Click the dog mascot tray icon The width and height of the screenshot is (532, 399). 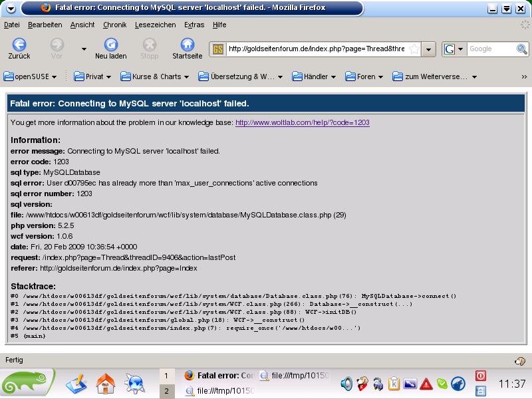tap(362, 384)
